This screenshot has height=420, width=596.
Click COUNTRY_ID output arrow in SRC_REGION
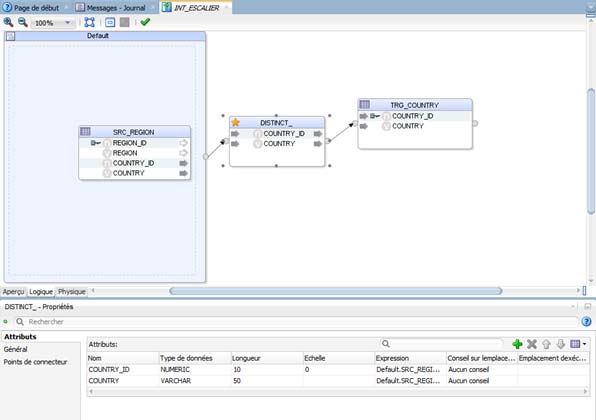183,163
